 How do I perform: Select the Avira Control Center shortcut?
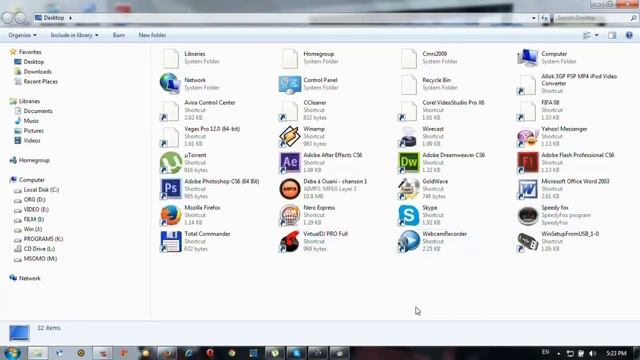point(198,110)
